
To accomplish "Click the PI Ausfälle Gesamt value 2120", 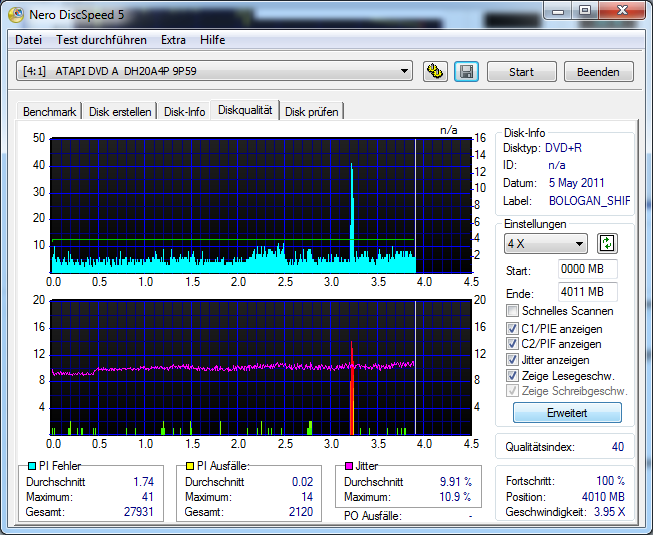I will [x=301, y=512].
